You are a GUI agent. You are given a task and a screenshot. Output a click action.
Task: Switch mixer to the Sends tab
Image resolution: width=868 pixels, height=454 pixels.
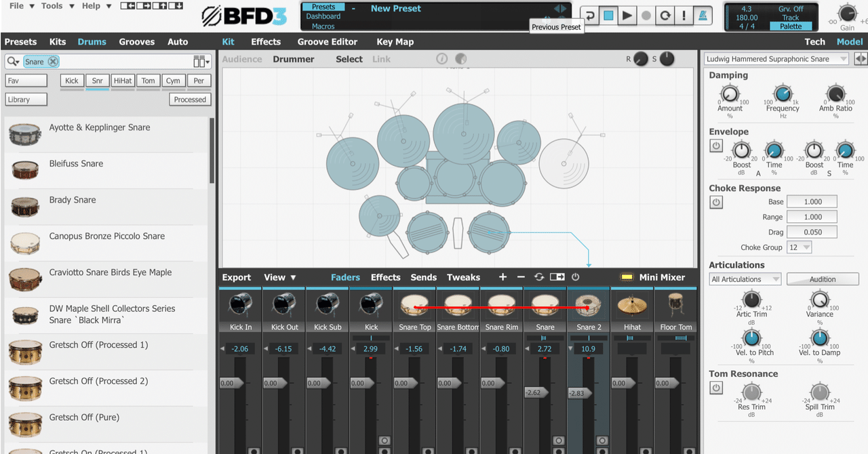(423, 277)
